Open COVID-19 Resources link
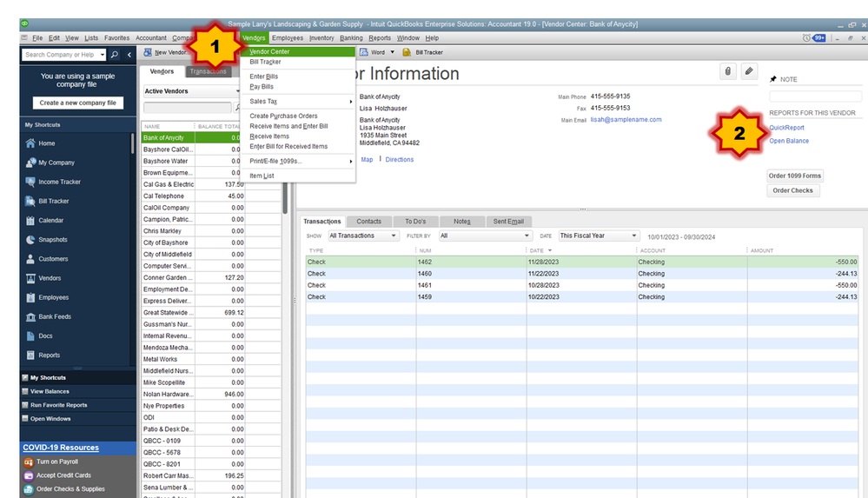Screen dimensions: 868x498 pyautogui.click(x=61, y=448)
